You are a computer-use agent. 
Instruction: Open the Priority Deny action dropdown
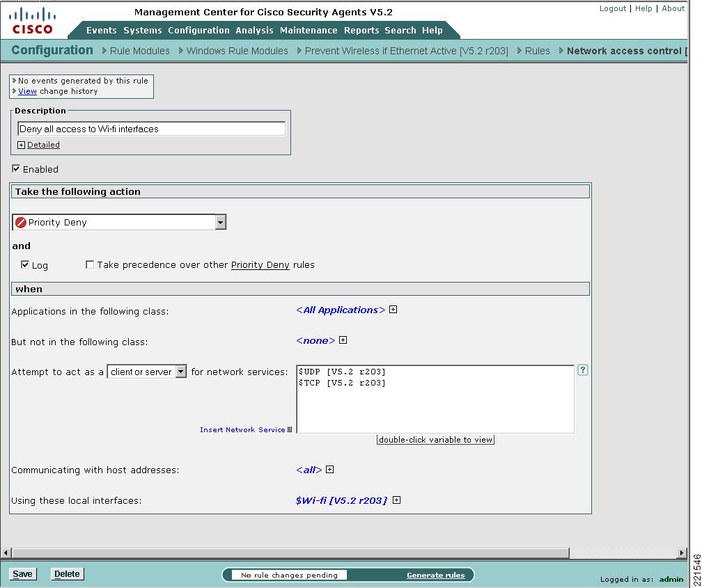pyautogui.click(x=220, y=223)
